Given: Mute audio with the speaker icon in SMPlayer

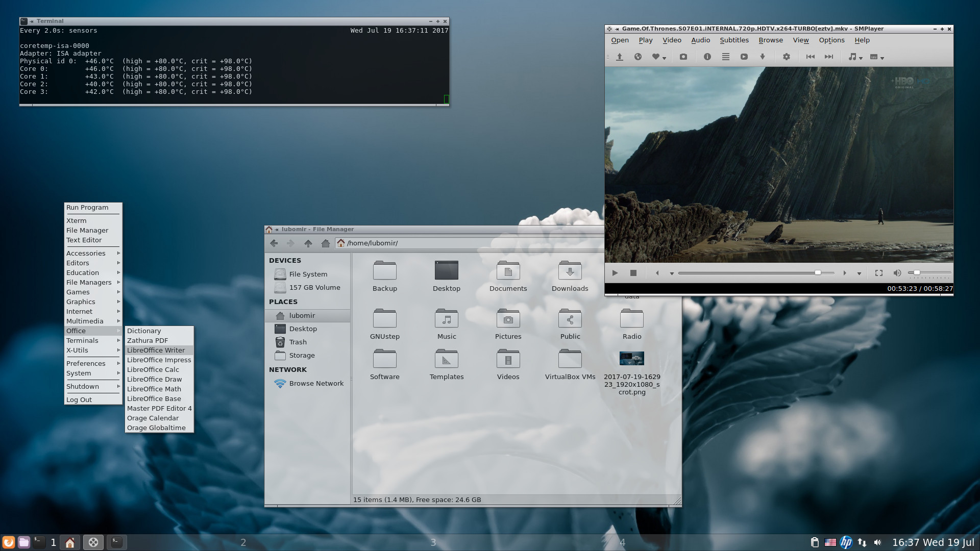Looking at the screenshot, I should click(x=897, y=273).
